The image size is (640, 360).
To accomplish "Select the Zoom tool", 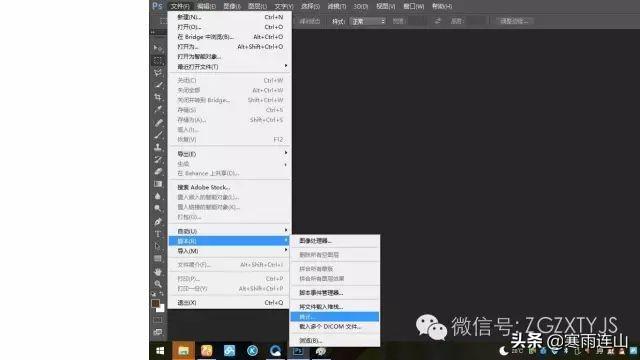I will pyautogui.click(x=158, y=284).
